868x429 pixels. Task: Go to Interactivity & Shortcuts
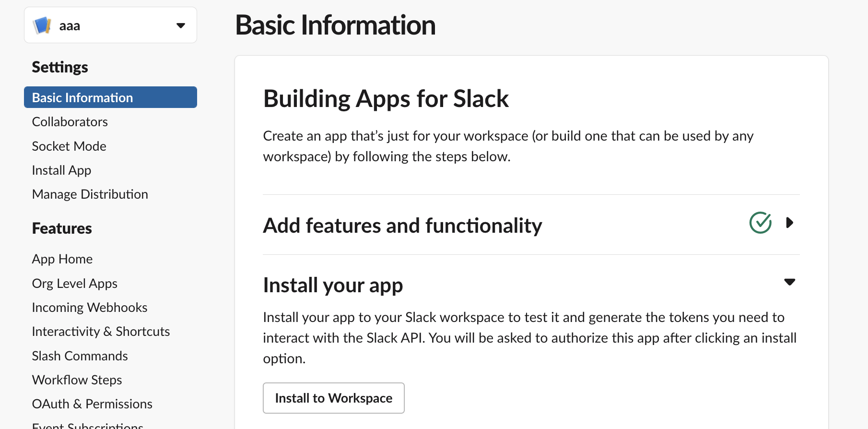101,332
